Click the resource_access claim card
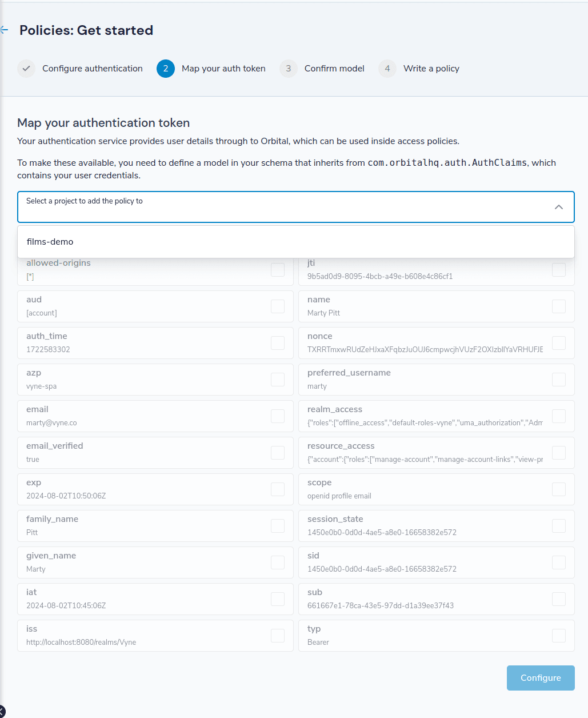The height and width of the screenshot is (718, 588). point(437,453)
